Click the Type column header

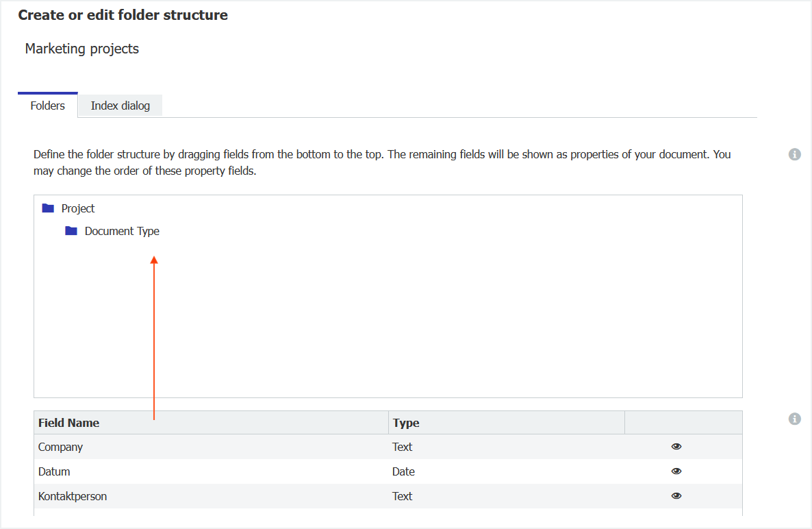point(406,423)
